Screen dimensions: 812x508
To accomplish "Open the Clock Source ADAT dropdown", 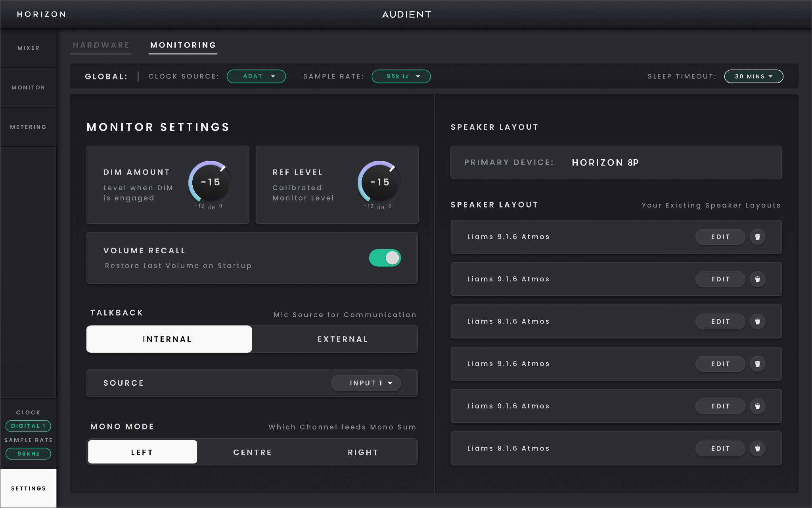I will click(x=256, y=76).
